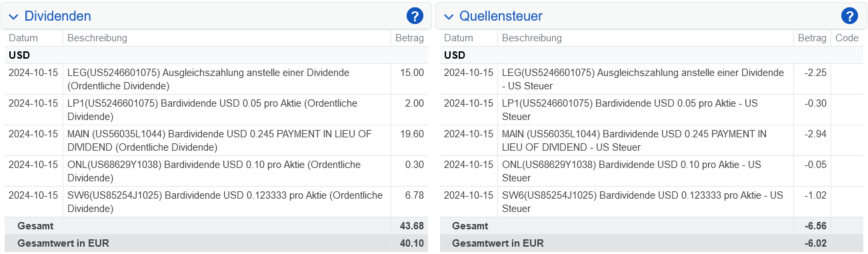This screenshot has height=254, width=868.
Task: Click the withholding tax total -6.56
Action: point(815,226)
